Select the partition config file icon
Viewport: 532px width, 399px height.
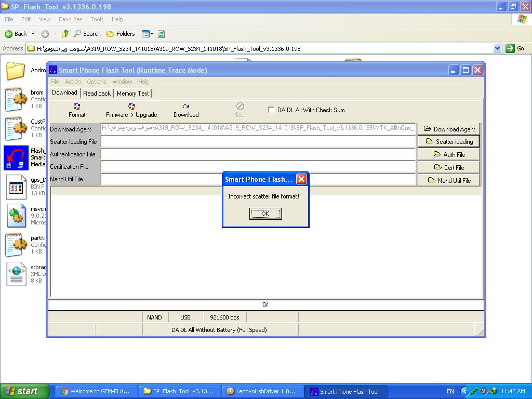(x=16, y=245)
